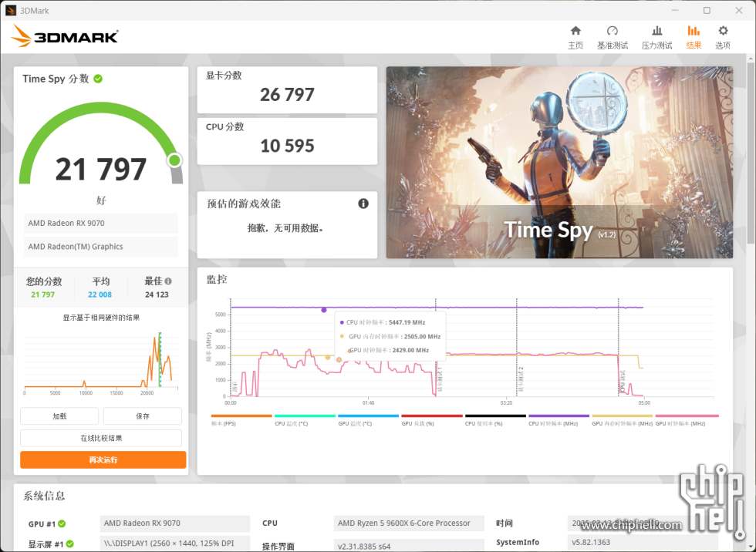The width and height of the screenshot is (756, 552).
Task: Click the GPU #1 green status check
Action: click(62, 523)
